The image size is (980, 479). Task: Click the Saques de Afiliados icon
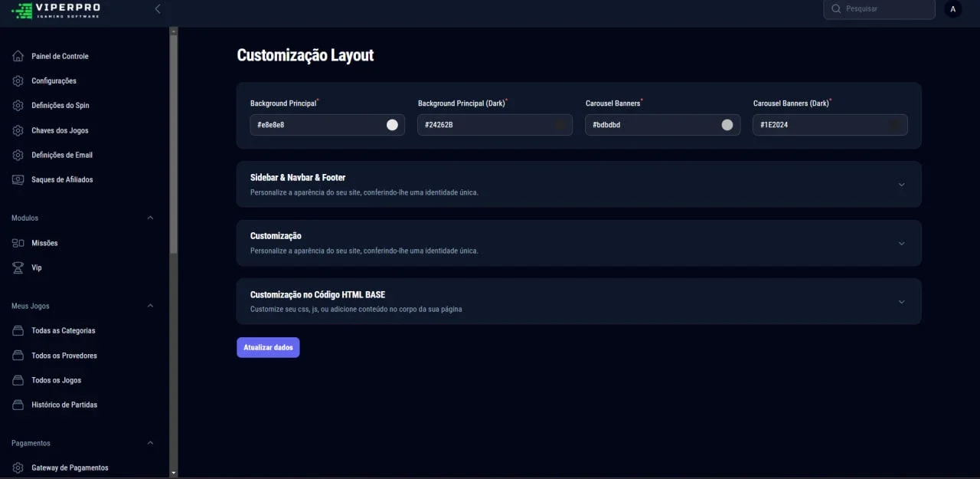[18, 179]
